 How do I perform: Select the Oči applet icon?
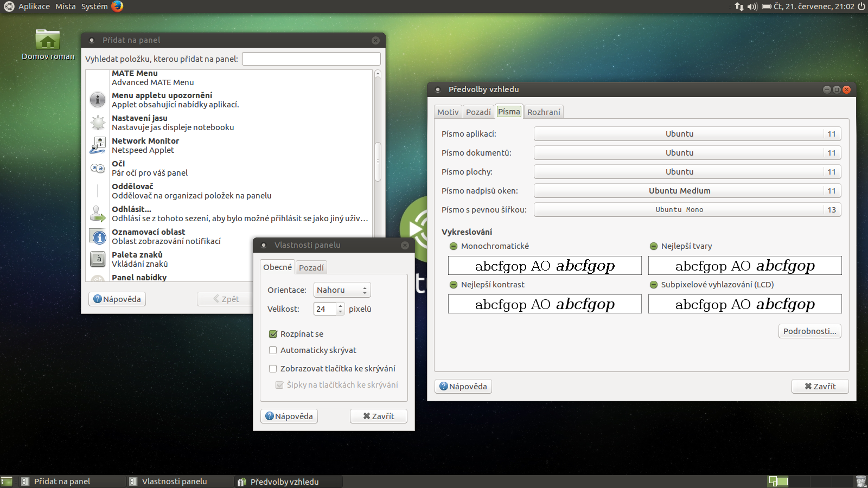tap(97, 168)
